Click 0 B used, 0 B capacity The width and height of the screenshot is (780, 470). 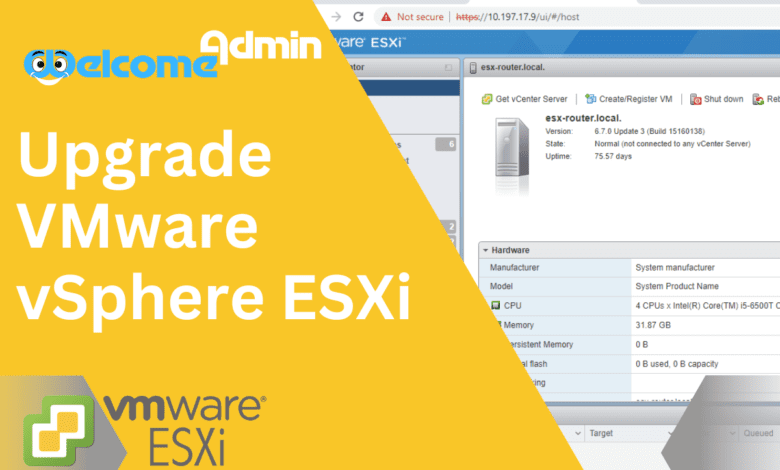pyautogui.click(x=677, y=364)
